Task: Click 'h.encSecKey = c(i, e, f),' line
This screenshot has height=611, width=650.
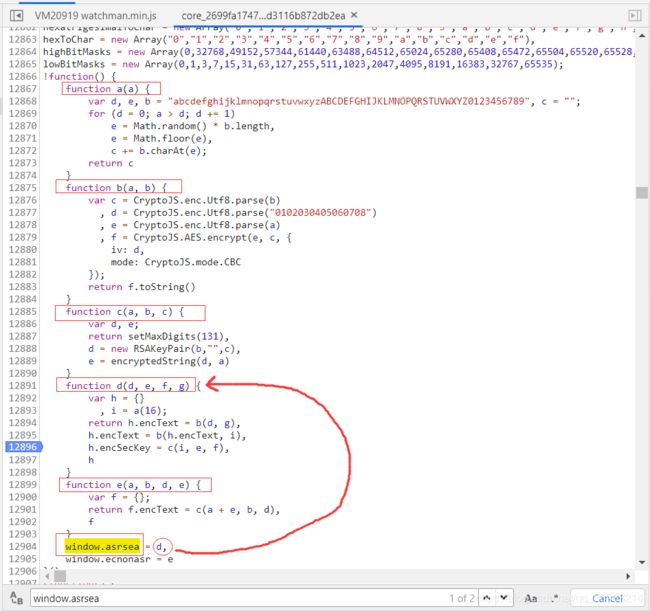Action: pyautogui.click(x=158, y=448)
